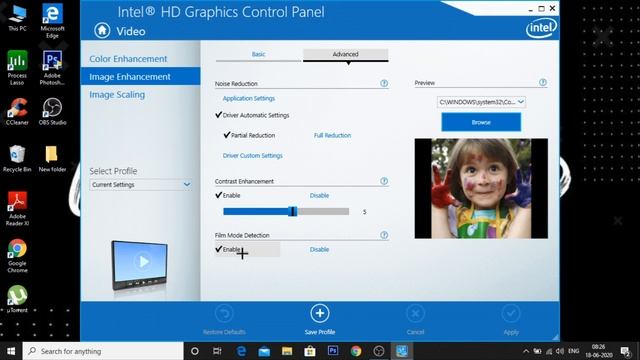Open Noise Reduction help icon
This screenshot has width=640, height=360.
point(384,83)
